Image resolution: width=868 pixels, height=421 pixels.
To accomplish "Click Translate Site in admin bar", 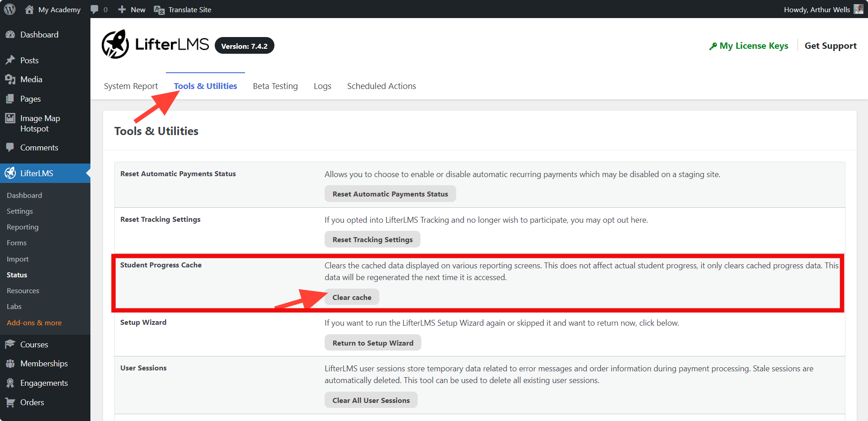I will coord(190,9).
